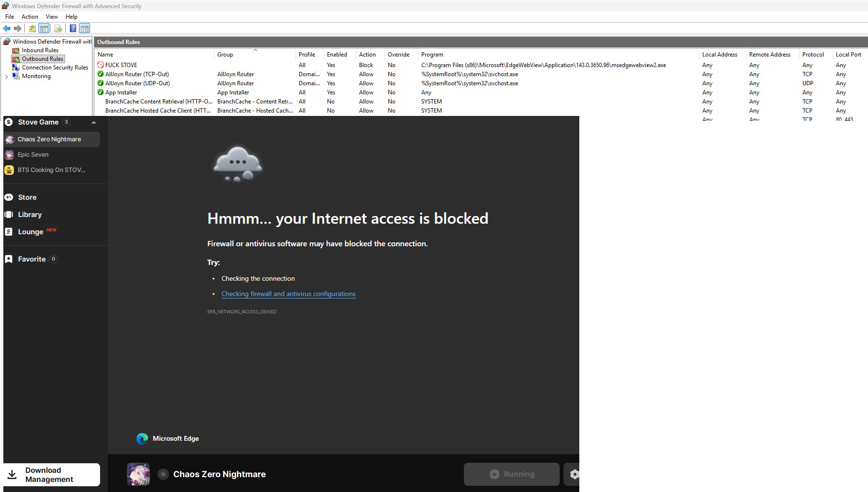The height and width of the screenshot is (492, 868).
Task: Collapse the Stove Game list
Action: (94, 123)
